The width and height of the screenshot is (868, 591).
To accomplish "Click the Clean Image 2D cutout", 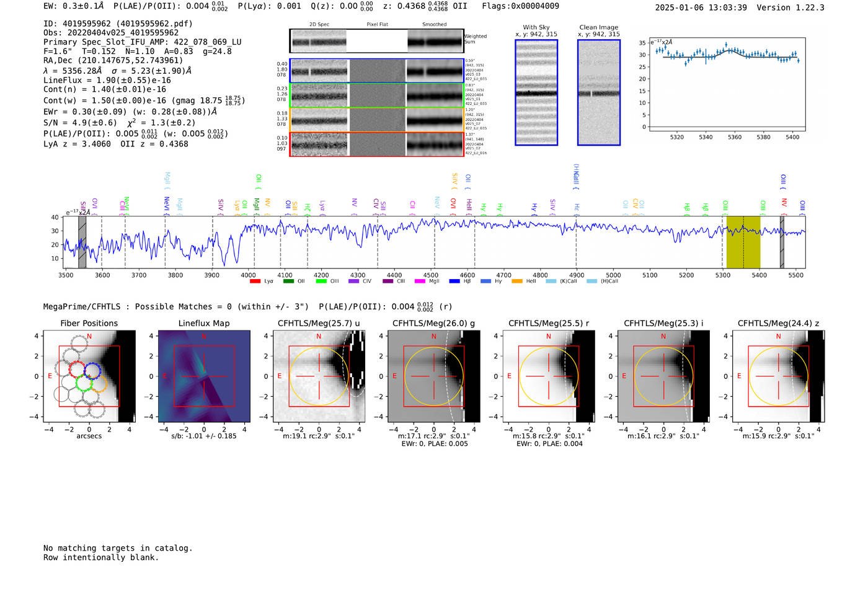I will (599, 92).
